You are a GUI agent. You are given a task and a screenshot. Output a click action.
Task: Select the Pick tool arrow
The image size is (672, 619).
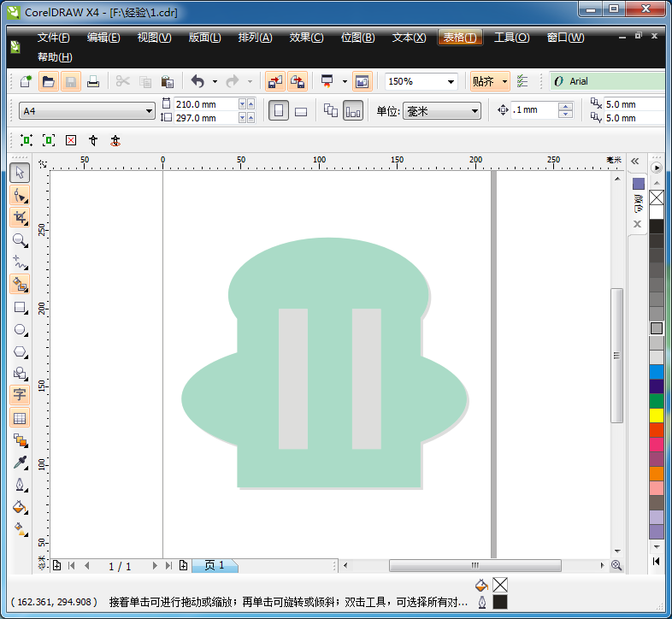tap(21, 173)
